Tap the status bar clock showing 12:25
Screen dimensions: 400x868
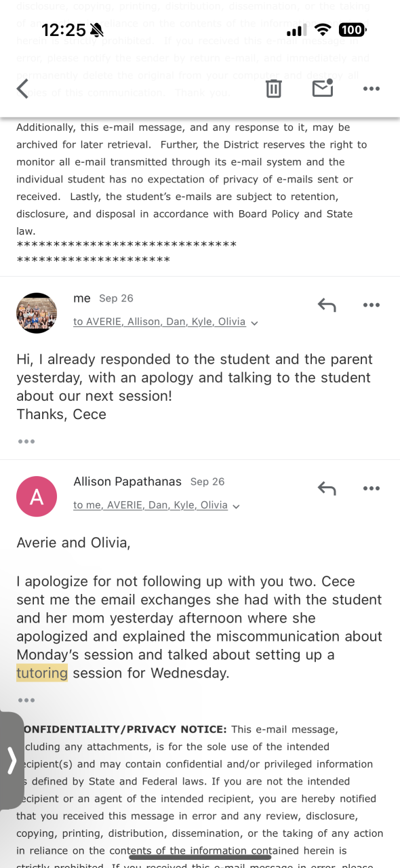pyautogui.click(x=64, y=31)
